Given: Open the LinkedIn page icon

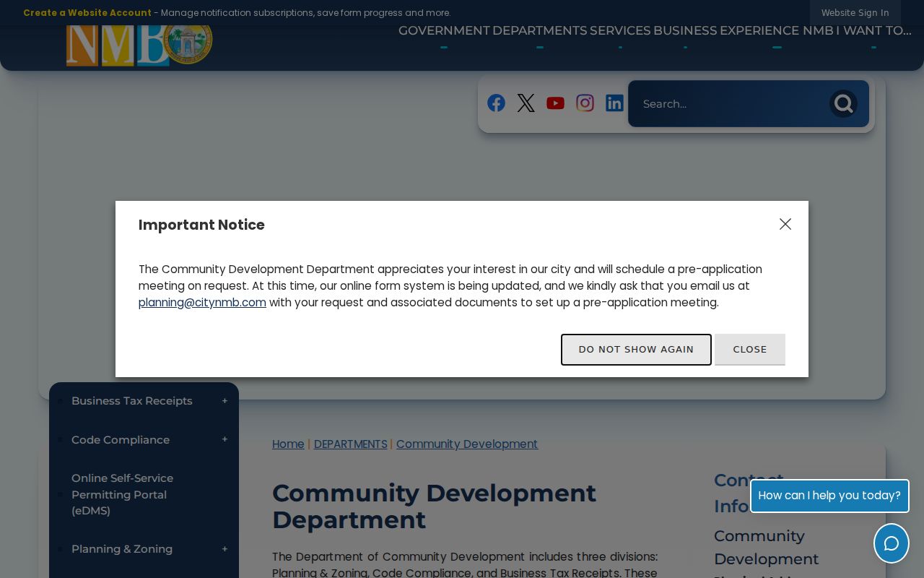Looking at the screenshot, I should pos(614,103).
